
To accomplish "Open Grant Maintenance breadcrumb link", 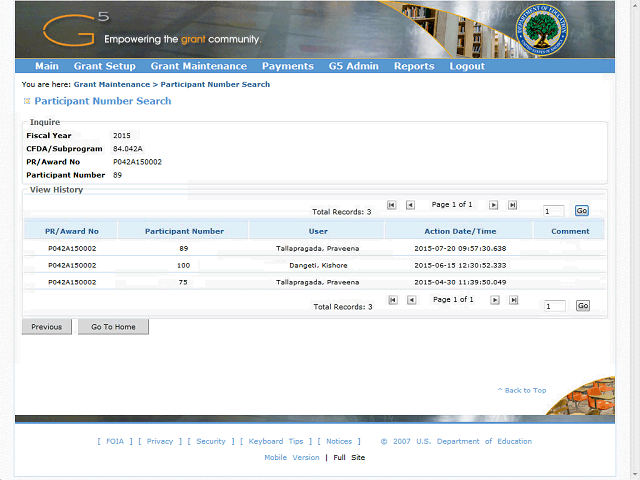I will (111, 85).
